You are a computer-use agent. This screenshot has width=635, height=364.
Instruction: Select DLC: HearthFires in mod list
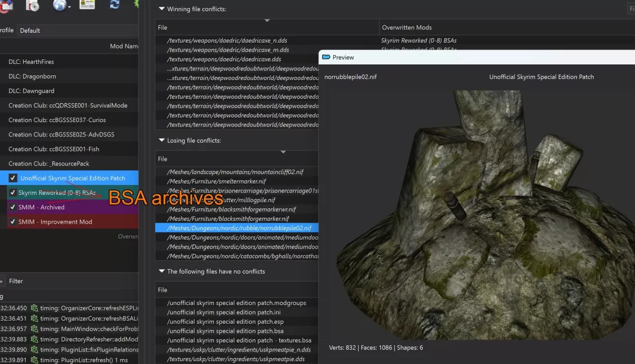(69, 62)
